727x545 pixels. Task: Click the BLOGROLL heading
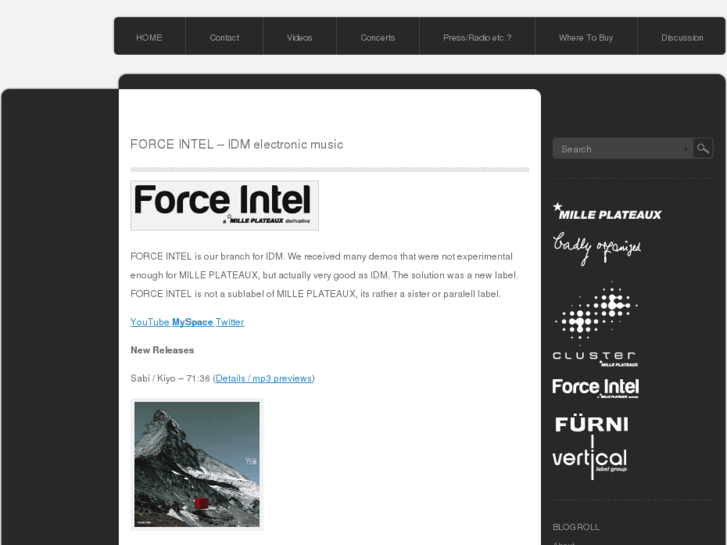pyautogui.click(x=576, y=527)
